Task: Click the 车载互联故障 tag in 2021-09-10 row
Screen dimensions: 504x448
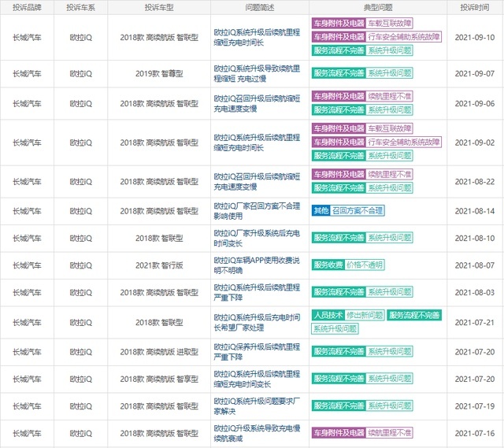Action: pos(389,23)
